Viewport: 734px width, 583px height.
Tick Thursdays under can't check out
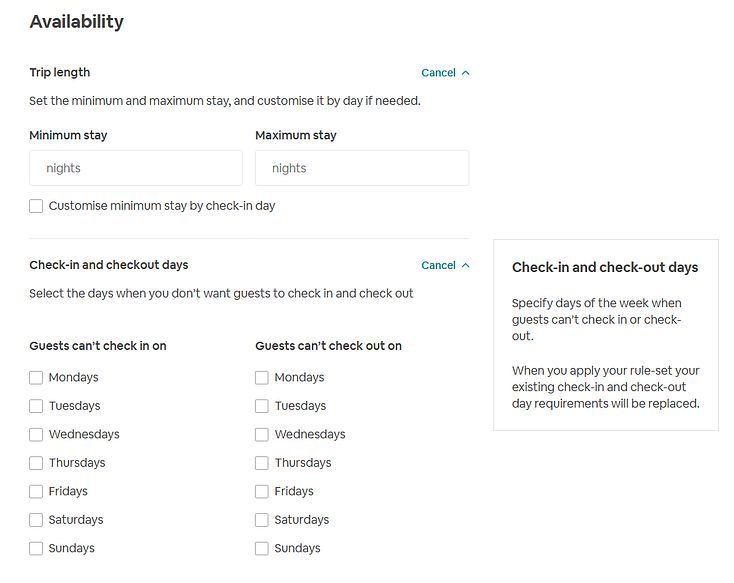[262, 463]
